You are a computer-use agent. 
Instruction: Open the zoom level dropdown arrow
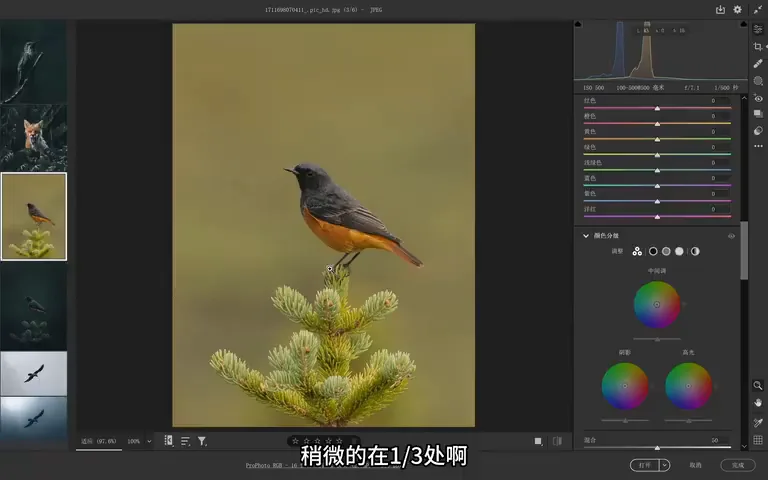149,441
